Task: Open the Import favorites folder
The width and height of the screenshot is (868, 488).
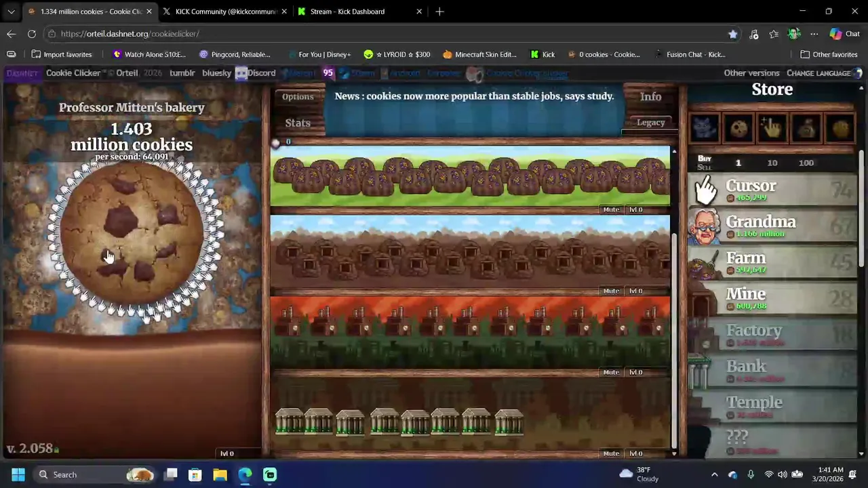Action: click(x=61, y=54)
